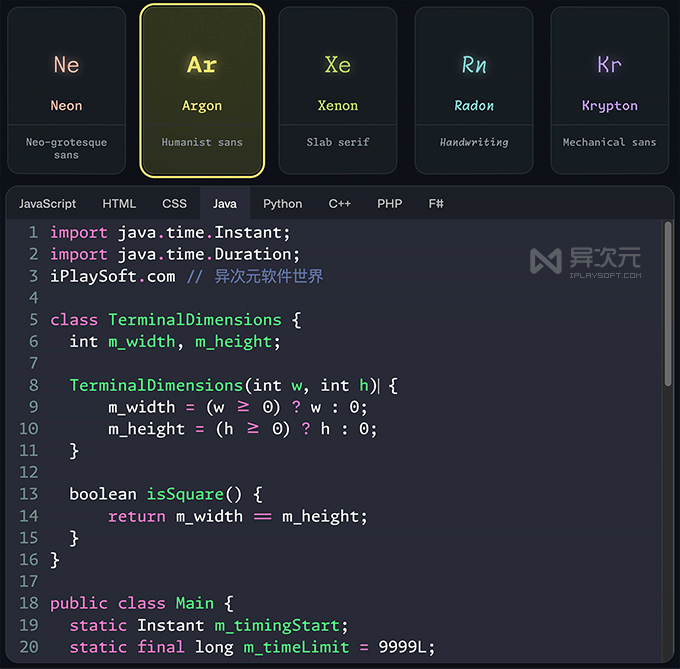Click line number 12 in gutter

pyautogui.click(x=29, y=473)
